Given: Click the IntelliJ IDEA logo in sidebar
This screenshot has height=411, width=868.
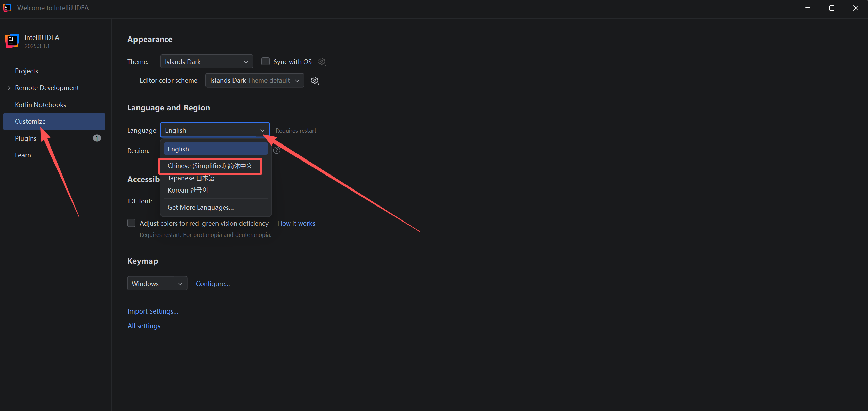Looking at the screenshot, I should coord(12,41).
